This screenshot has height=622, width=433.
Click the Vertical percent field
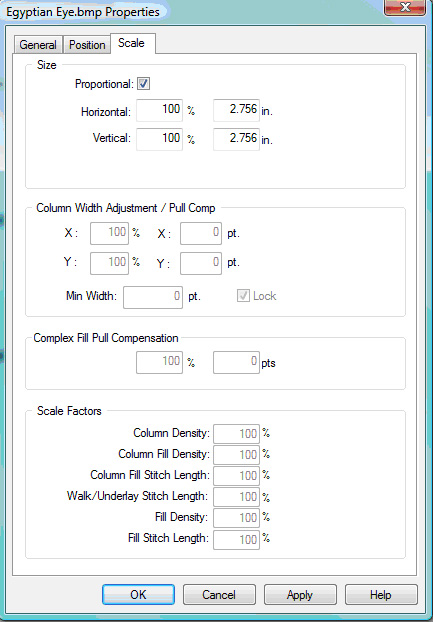(x=159, y=139)
